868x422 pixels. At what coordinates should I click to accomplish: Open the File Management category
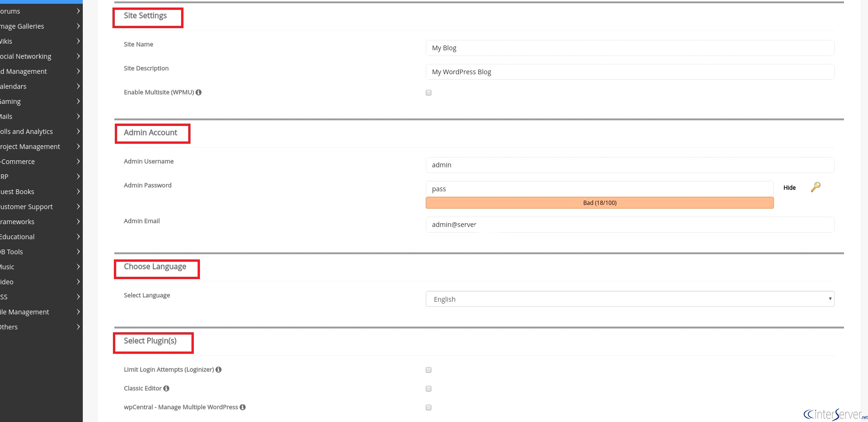(x=41, y=312)
